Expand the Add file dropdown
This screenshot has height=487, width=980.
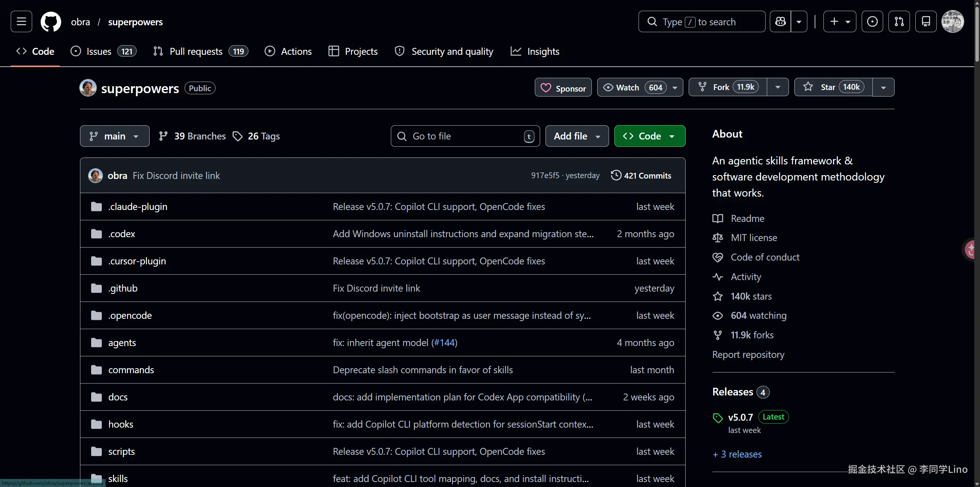[577, 136]
